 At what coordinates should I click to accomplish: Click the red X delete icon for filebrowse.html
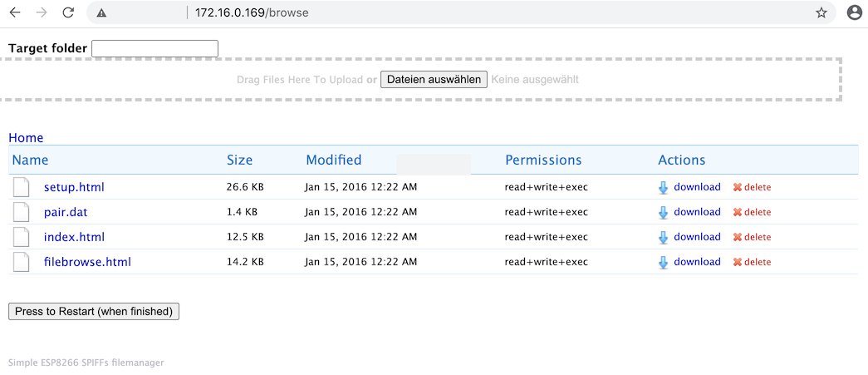738,262
